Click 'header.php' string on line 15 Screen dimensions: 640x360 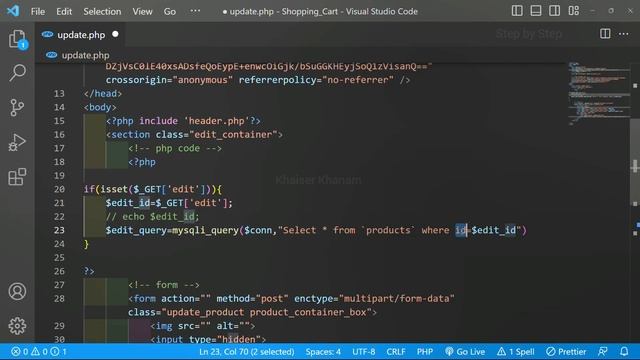(x=216, y=121)
